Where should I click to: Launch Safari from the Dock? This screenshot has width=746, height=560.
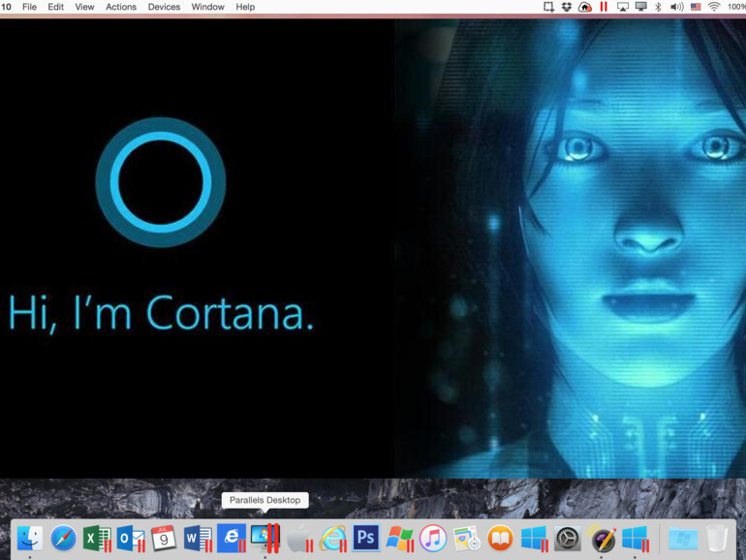[63, 539]
